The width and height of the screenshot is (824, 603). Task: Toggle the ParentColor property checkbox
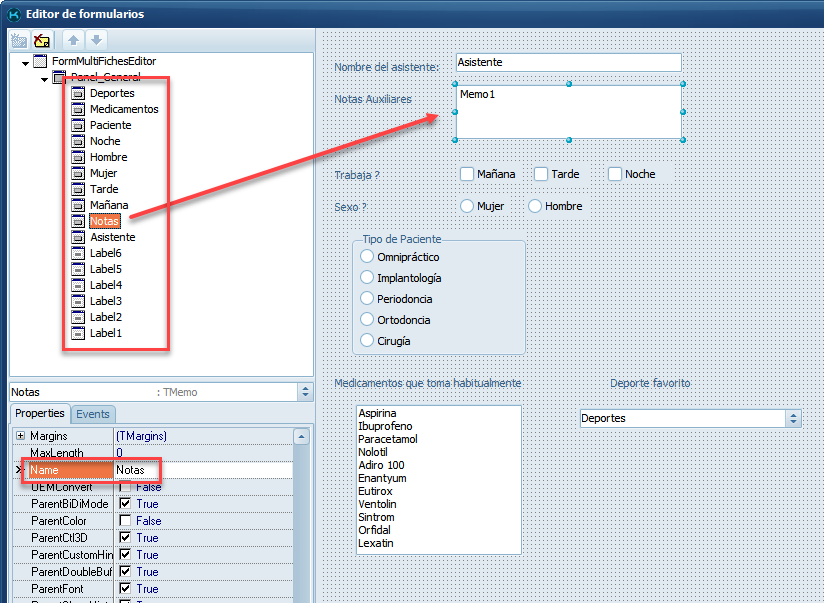coord(125,521)
